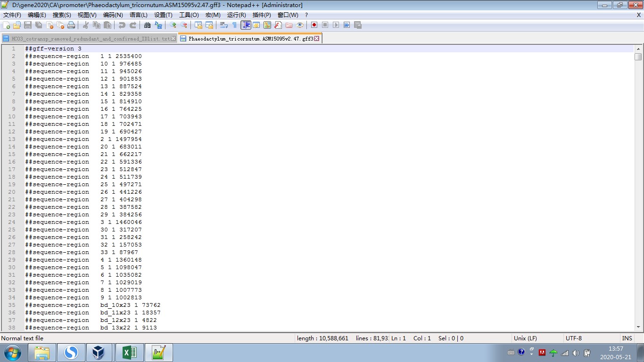
Task: Click UTF-8 encoding in status bar
Action: (573, 338)
